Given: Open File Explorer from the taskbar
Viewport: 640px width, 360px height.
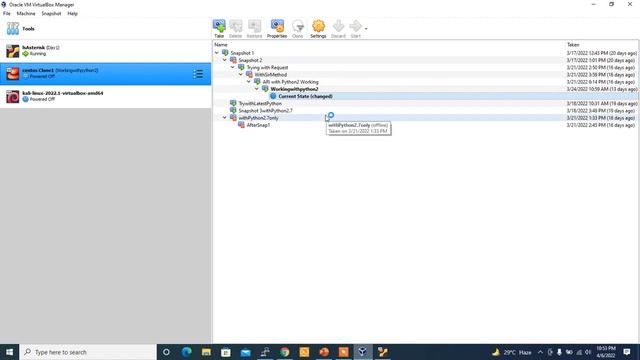Looking at the screenshot, I should point(206,352).
